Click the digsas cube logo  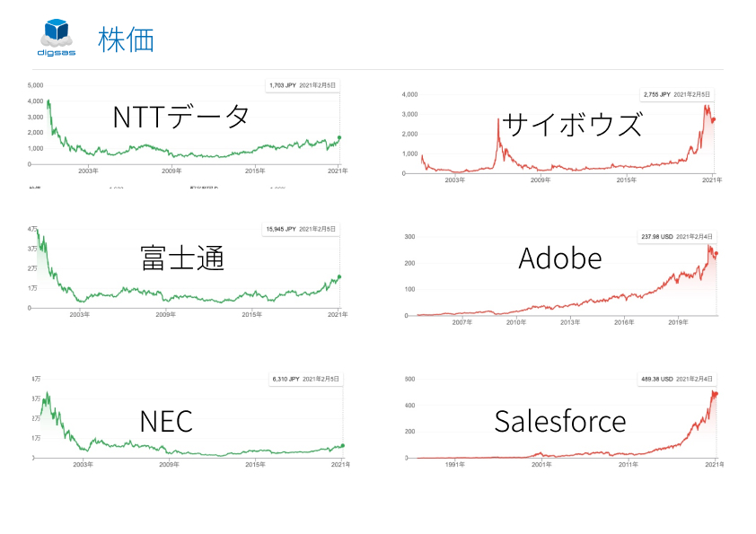click(57, 37)
